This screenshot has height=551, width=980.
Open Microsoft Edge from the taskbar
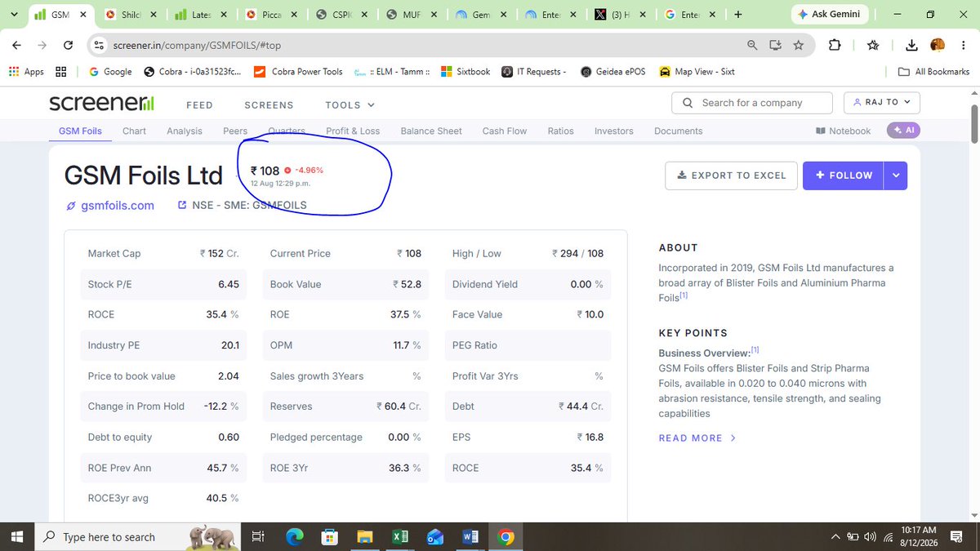point(294,537)
